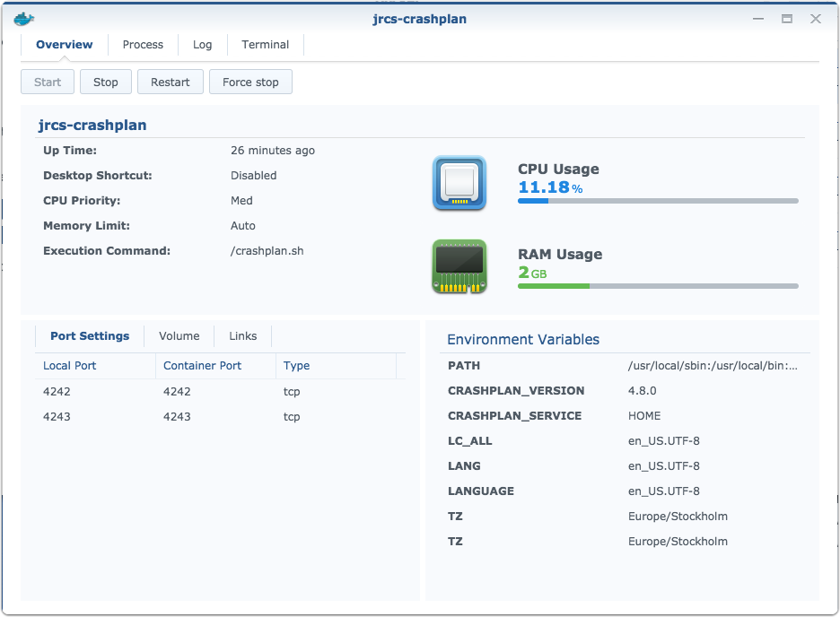Click the CPU Usage label
840x617 pixels.
click(x=558, y=169)
